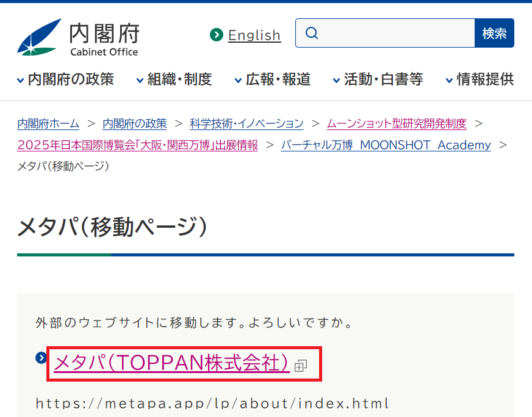Open 内閣府の政策 breadcrumb link
This screenshot has height=417, width=532.
tap(134, 123)
